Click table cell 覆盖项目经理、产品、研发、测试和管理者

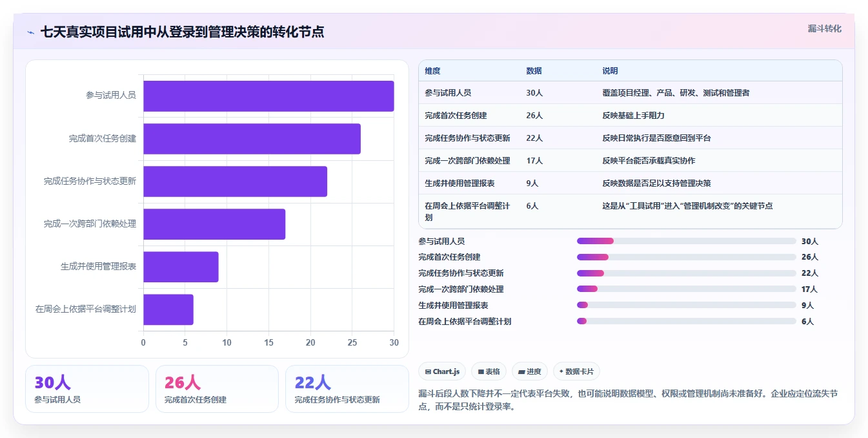point(676,93)
